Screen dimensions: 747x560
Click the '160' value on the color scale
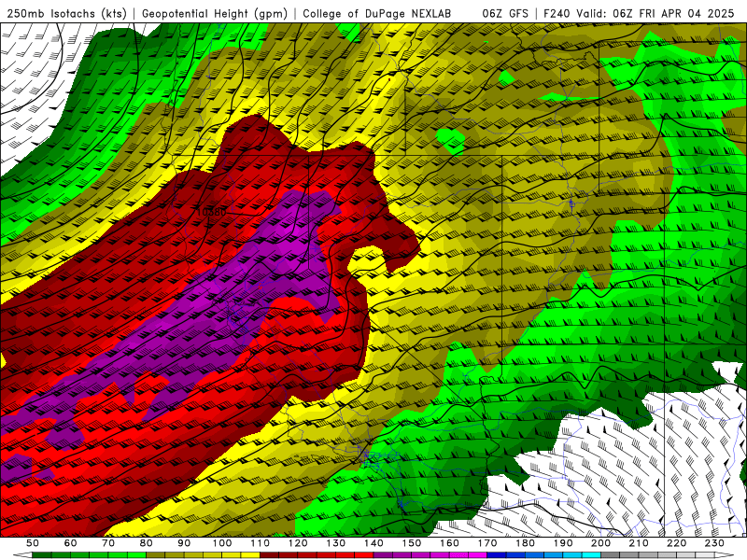point(449,543)
